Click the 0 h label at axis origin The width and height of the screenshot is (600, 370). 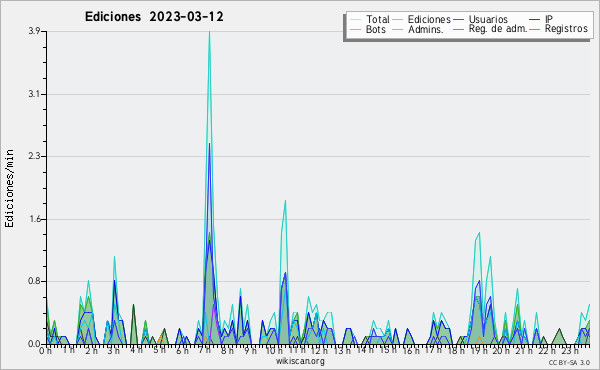click(45, 350)
